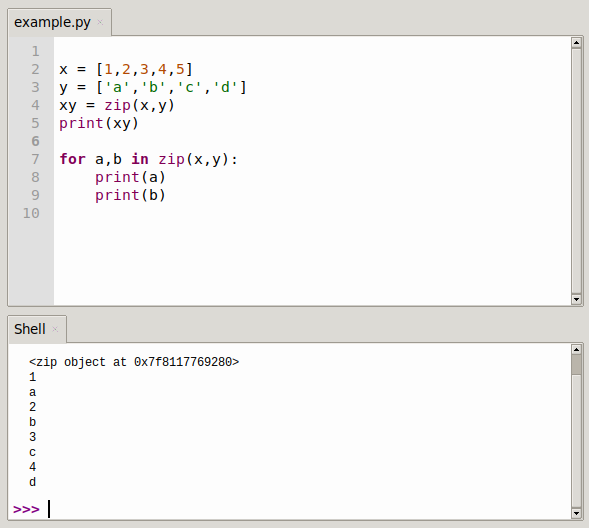
Task: Click the line 'x = [1,2,3,4,5]'
Action: pos(126,69)
